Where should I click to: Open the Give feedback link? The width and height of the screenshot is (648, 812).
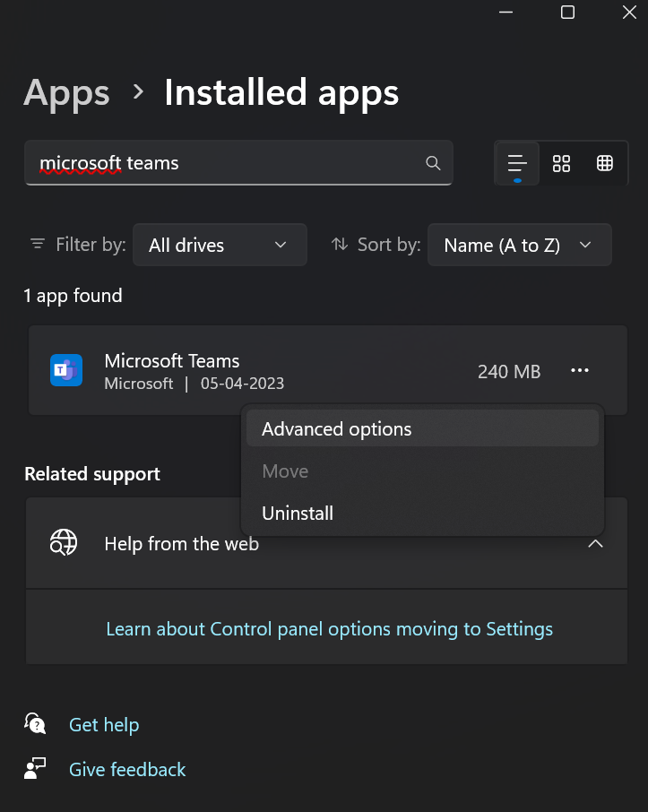click(127, 769)
